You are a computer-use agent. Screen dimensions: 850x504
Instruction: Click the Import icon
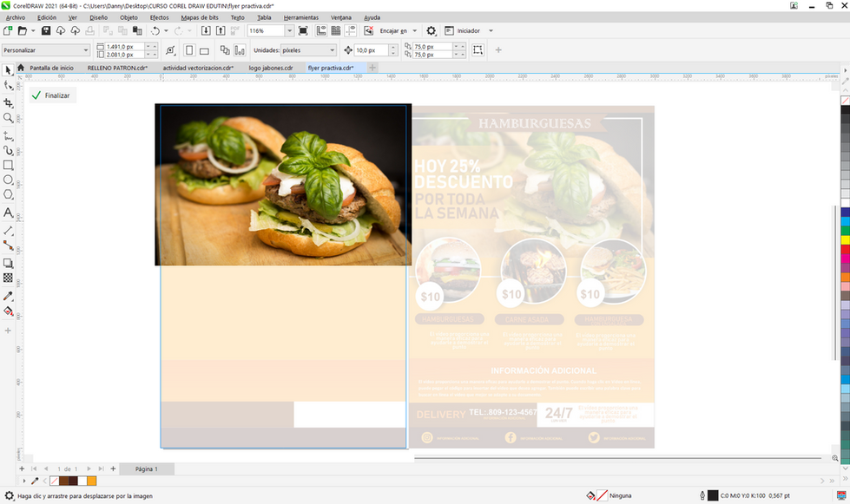(x=206, y=31)
